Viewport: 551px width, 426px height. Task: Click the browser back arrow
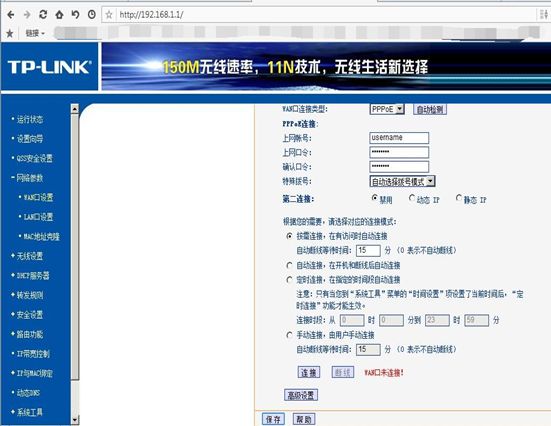pyautogui.click(x=11, y=14)
